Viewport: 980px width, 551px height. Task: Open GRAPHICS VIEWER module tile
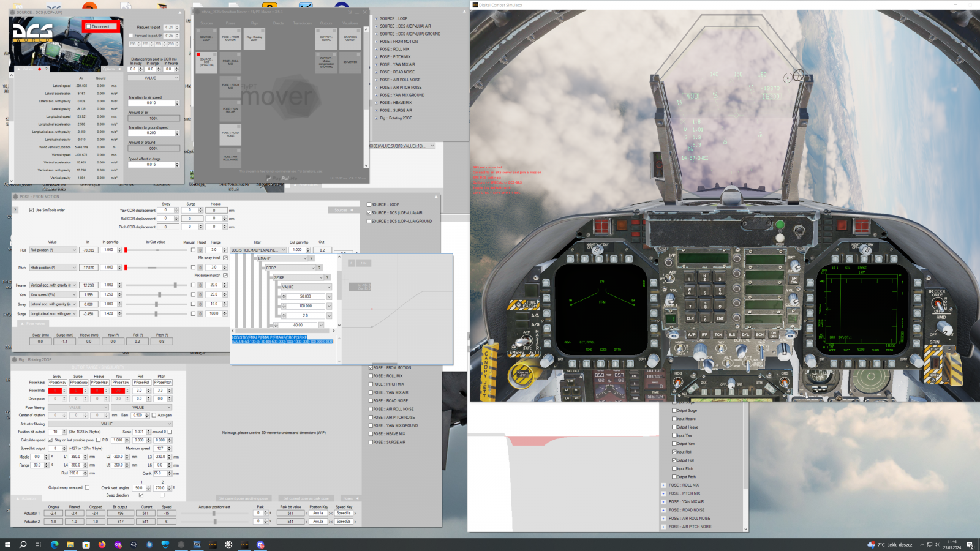[x=350, y=38]
